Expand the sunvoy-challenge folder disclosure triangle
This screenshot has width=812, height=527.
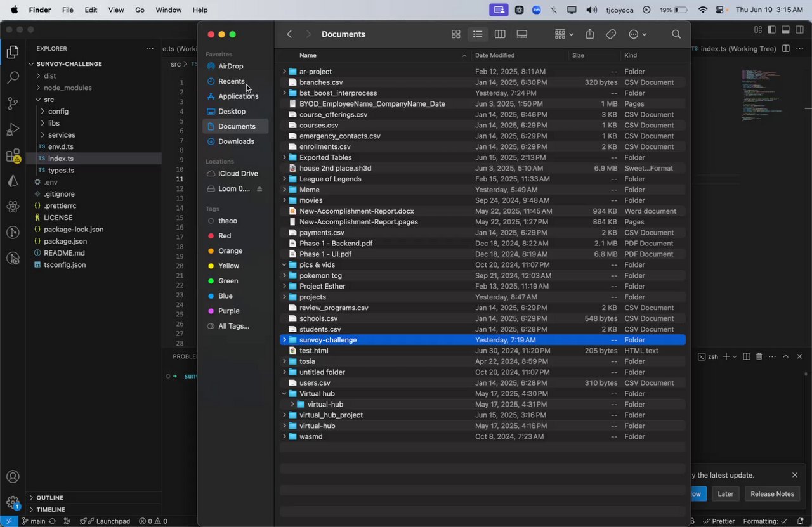tap(284, 340)
